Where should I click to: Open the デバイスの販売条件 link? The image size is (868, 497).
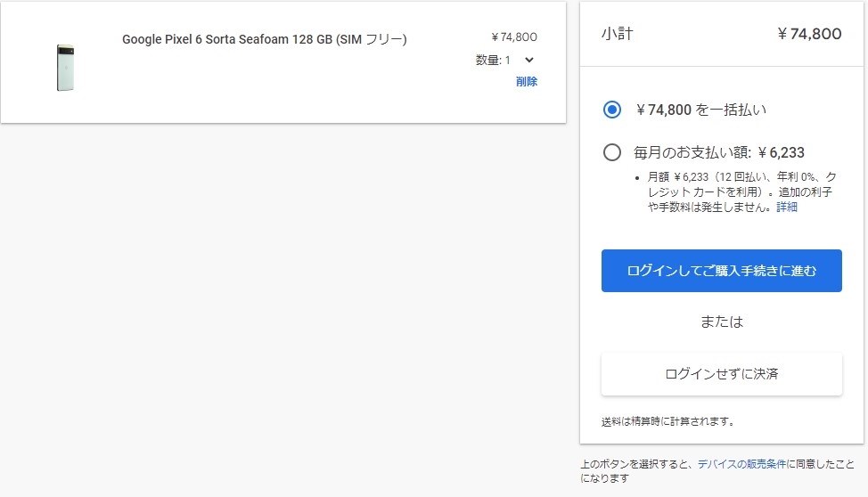click(x=741, y=464)
